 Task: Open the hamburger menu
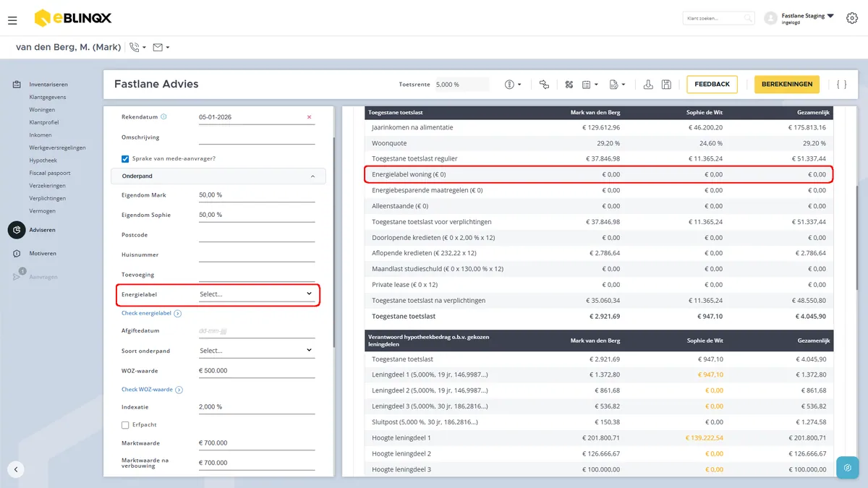12,20
